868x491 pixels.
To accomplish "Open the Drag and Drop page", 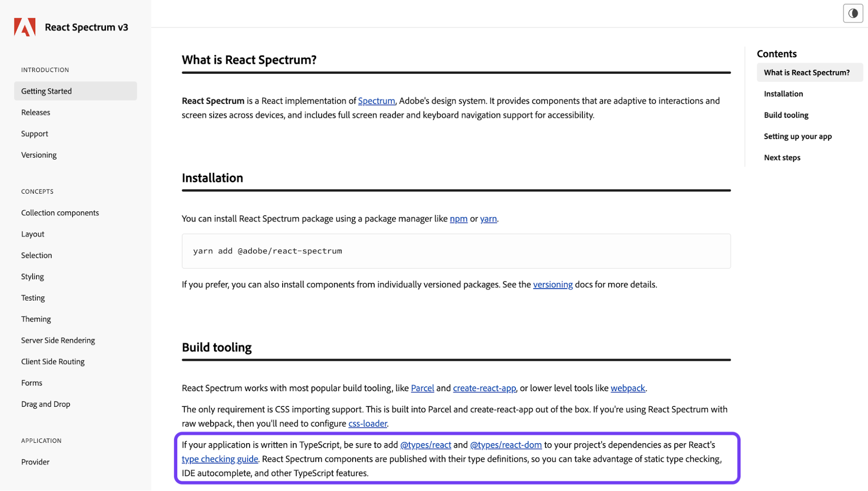I will point(46,404).
